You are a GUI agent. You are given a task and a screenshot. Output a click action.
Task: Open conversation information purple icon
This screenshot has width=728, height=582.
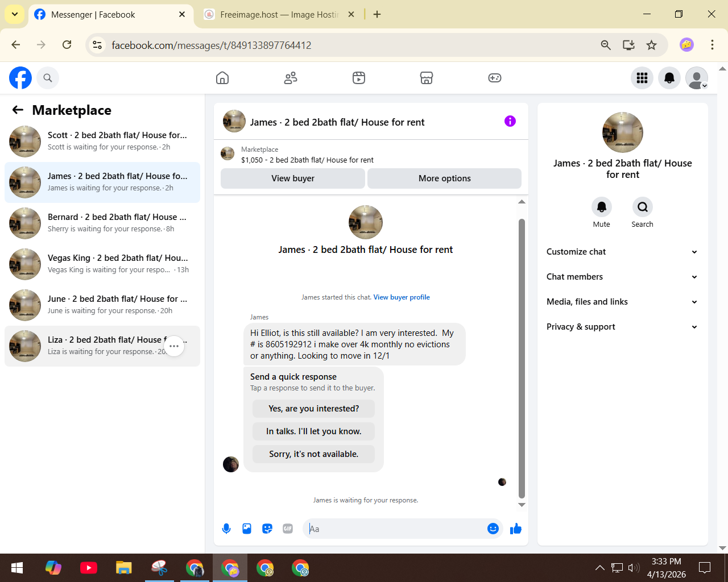(x=510, y=121)
